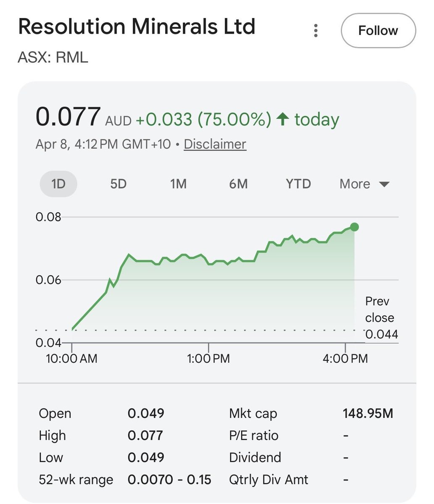
Task: Open the Disclaimer link
Action: (x=215, y=144)
